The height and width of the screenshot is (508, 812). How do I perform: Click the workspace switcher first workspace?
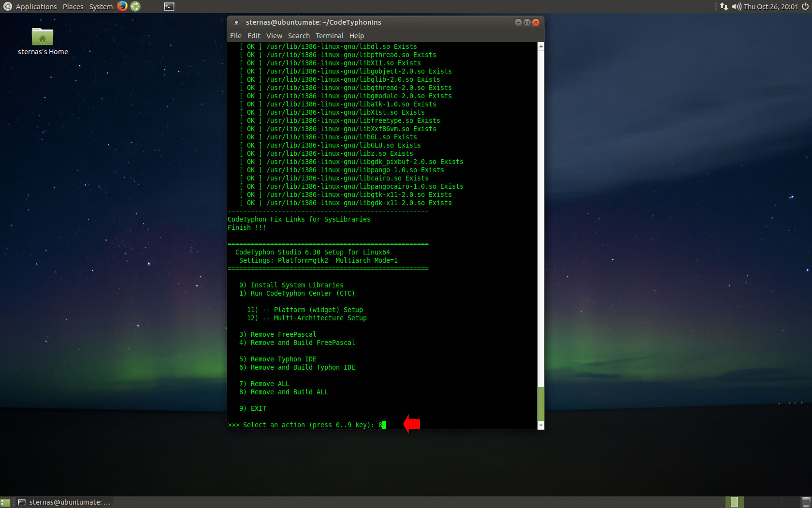(x=735, y=502)
